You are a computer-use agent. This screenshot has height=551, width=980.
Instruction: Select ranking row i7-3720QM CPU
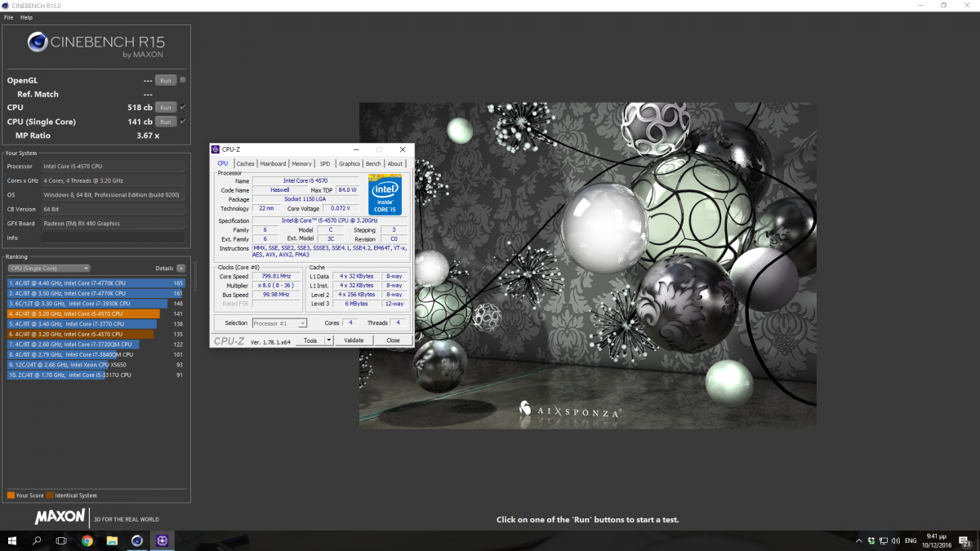pos(96,344)
